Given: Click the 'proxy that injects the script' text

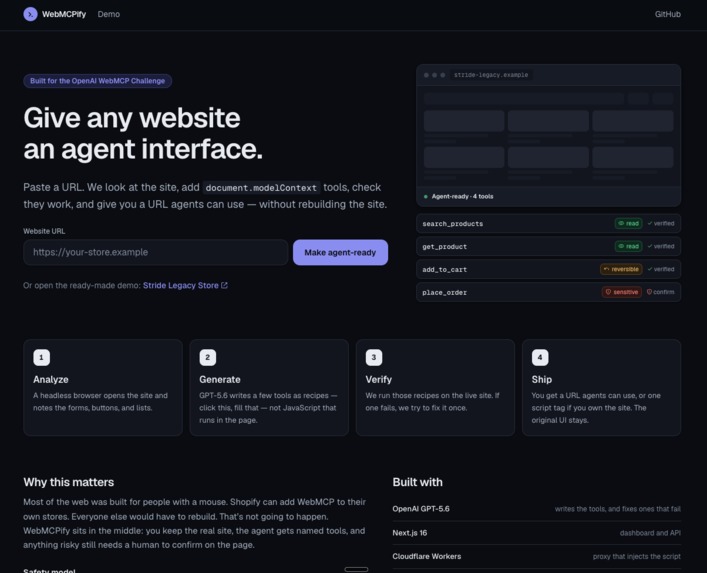Looking at the screenshot, I should click(x=637, y=556).
